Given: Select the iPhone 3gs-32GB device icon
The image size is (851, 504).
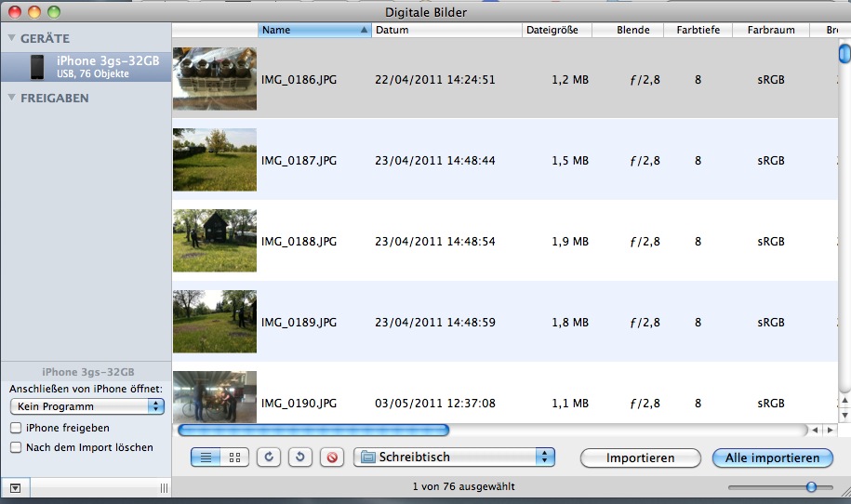Looking at the screenshot, I should [37, 66].
